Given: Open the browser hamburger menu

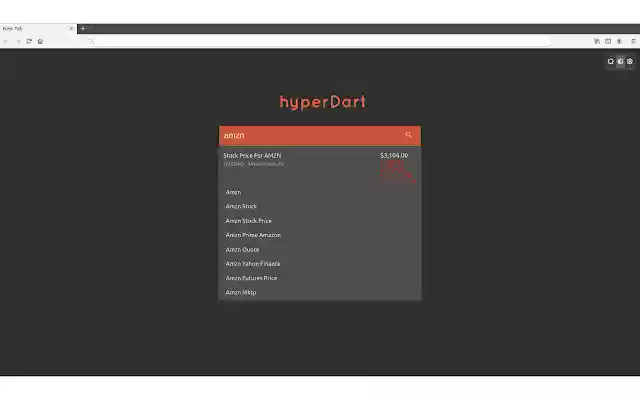Looking at the screenshot, I should tap(633, 41).
